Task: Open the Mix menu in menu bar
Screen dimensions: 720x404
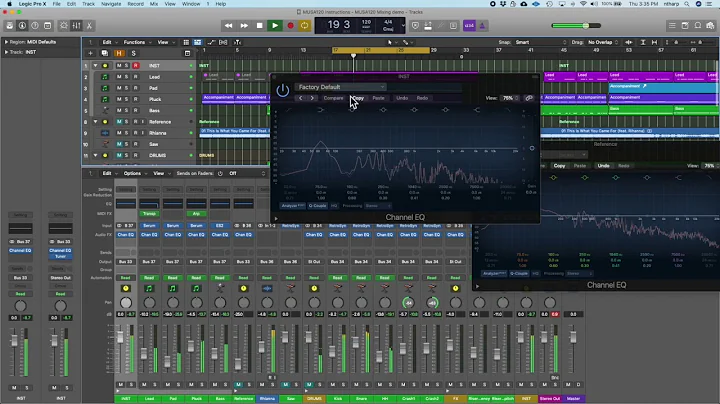Action: [154, 4]
